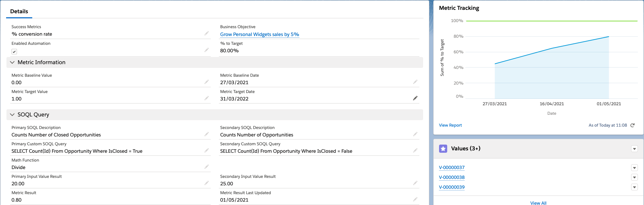Collapse the SOQL Query section
The height and width of the screenshot is (205, 644).
(13, 114)
